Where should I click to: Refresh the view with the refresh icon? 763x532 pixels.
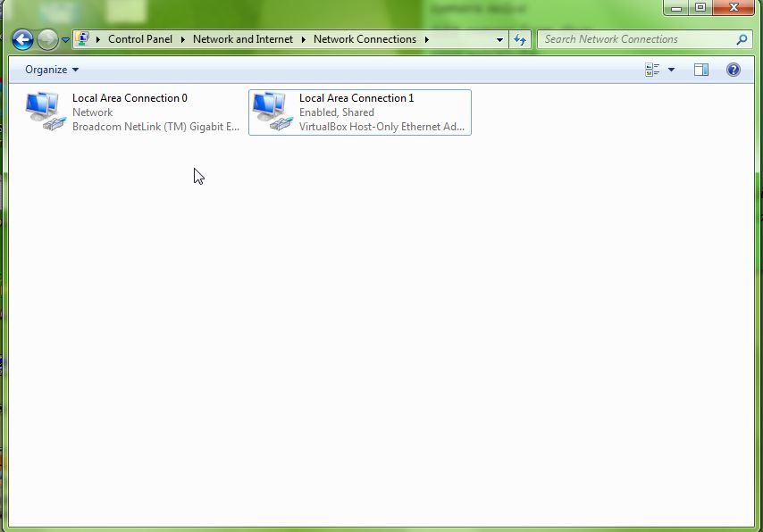(x=519, y=39)
